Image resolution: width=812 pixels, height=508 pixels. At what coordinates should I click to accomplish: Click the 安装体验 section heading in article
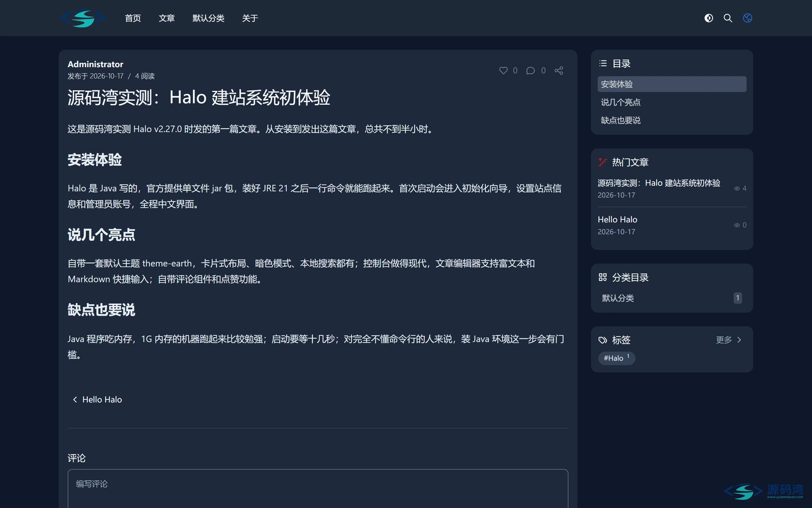(94, 160)
